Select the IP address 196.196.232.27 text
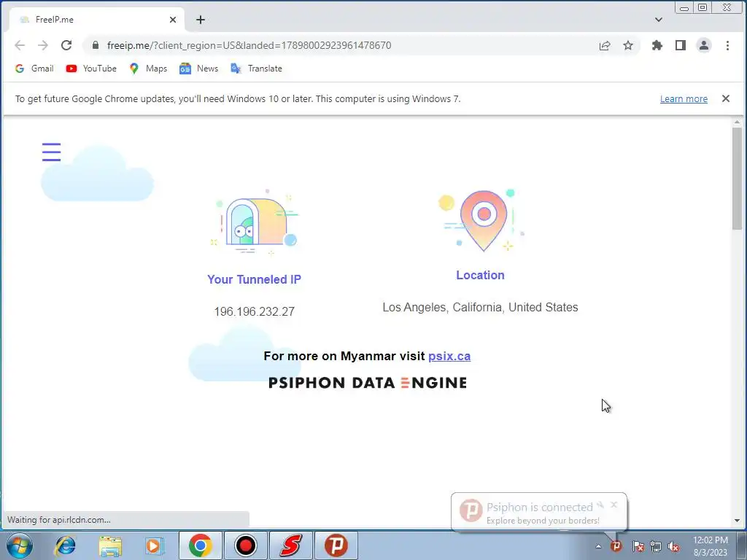The height and width of the screenshot is (560, 747). [x=255, y=311]
